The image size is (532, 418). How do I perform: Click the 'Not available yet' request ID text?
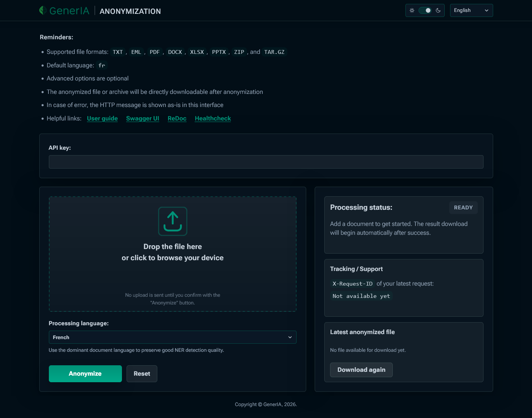[361, 296]
